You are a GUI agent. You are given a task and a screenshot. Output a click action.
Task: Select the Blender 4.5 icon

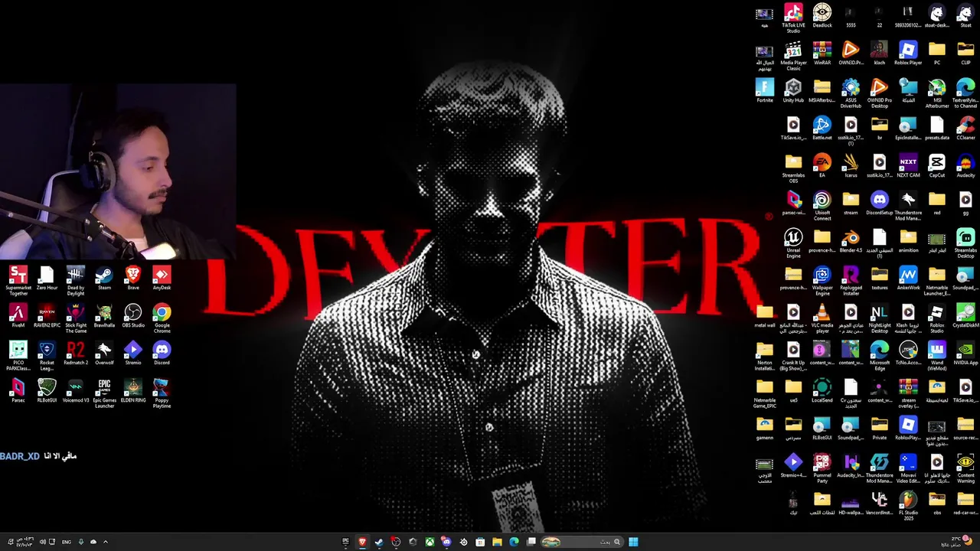click(851, 241)
